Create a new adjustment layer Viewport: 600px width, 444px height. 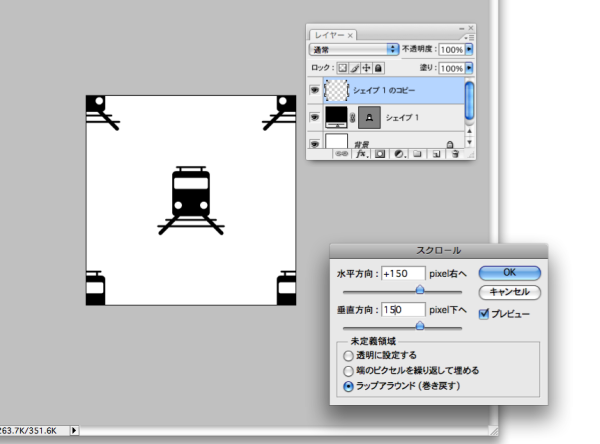coord(399,155)
